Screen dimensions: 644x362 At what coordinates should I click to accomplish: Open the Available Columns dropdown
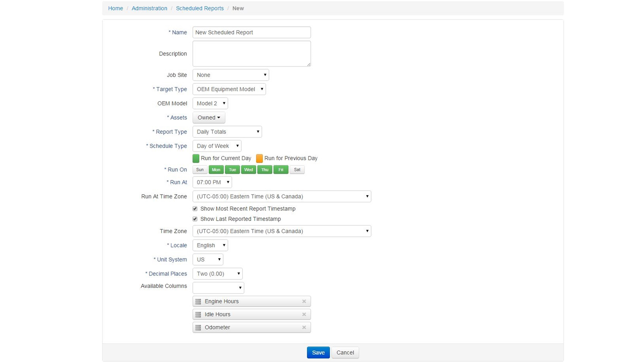(x=218, y=288)
